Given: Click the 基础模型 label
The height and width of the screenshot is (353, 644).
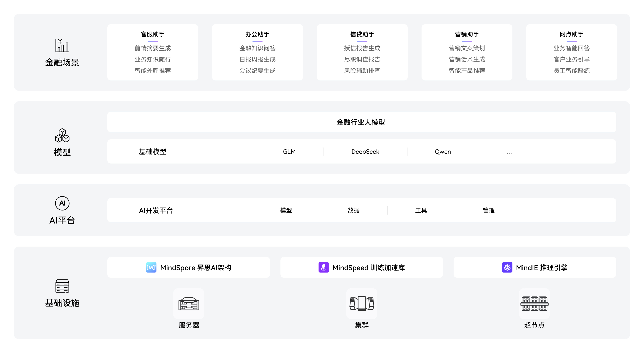Looking at the screenshot, I should coord(153,152).
